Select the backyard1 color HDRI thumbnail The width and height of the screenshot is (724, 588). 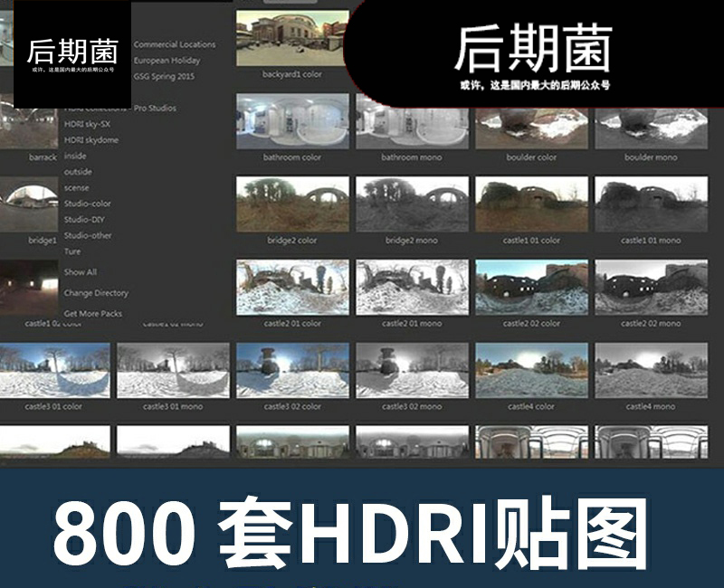tap(291, 37)
